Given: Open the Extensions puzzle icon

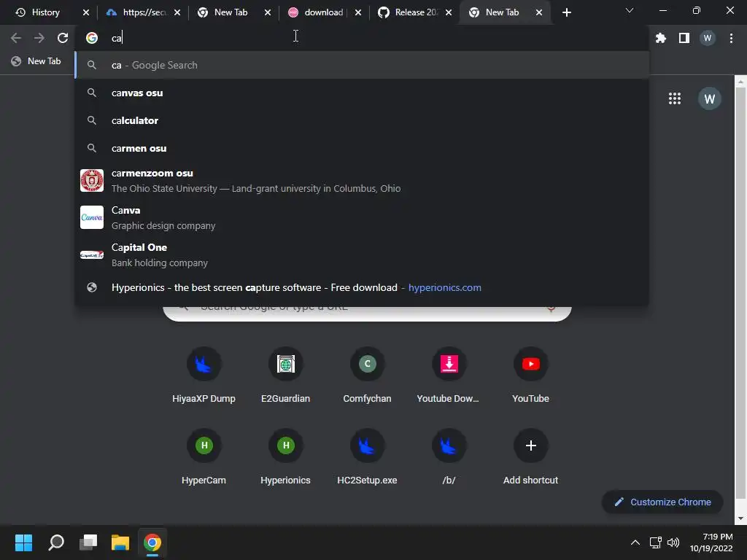Looking at the screenshot, I should pyautogui.click(x=660, y=38).
